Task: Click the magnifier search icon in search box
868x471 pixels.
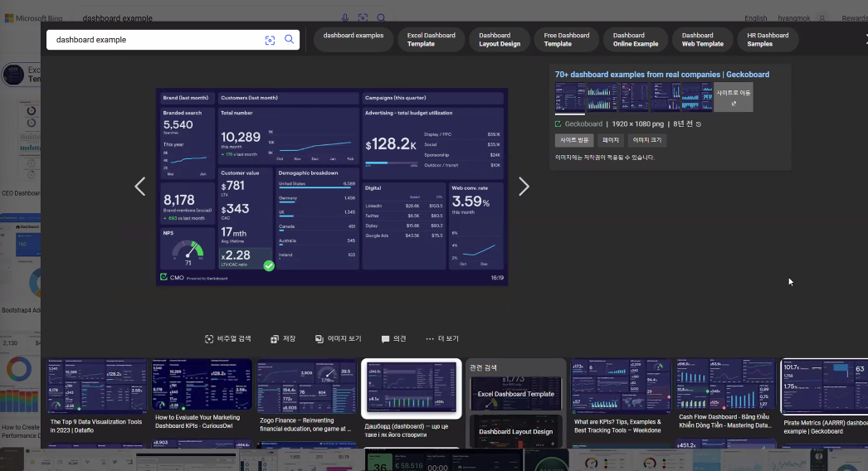Action: click(289, 39)
